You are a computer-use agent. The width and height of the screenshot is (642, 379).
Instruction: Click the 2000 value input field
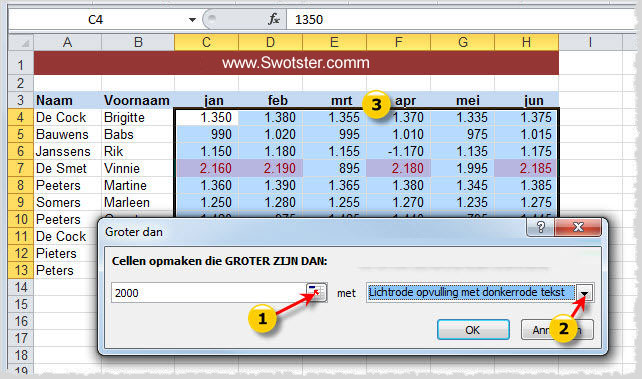coord(209,293)
